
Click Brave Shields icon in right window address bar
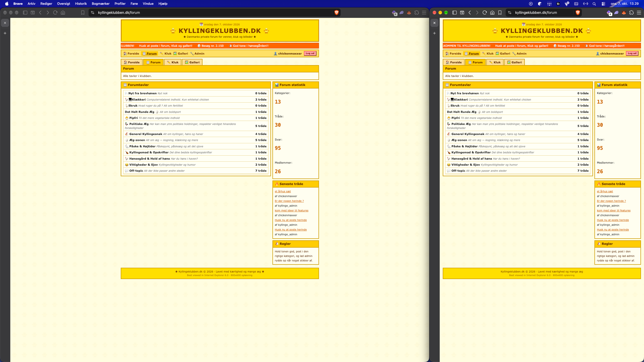[x=578, y=13]
